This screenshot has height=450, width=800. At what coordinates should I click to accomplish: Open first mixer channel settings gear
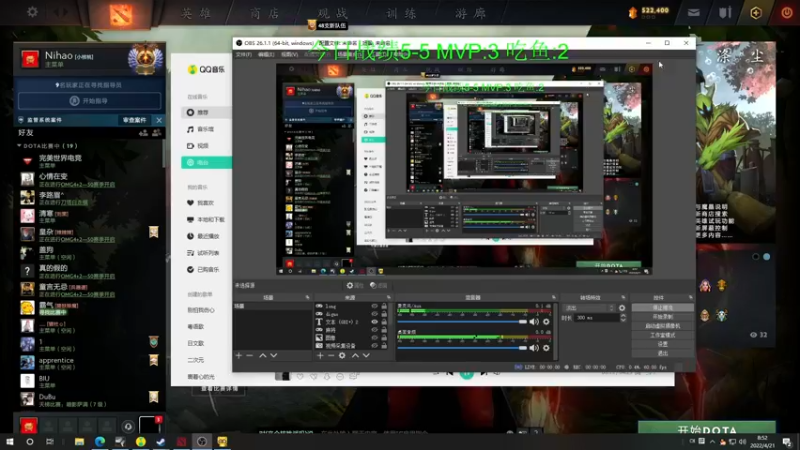pyautogui.click(x=546, y=322)
